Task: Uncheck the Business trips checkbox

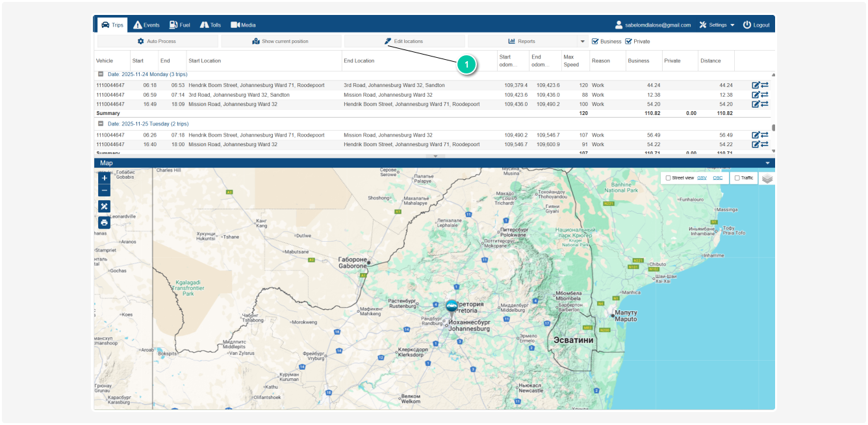Action: tap(595, 42)
